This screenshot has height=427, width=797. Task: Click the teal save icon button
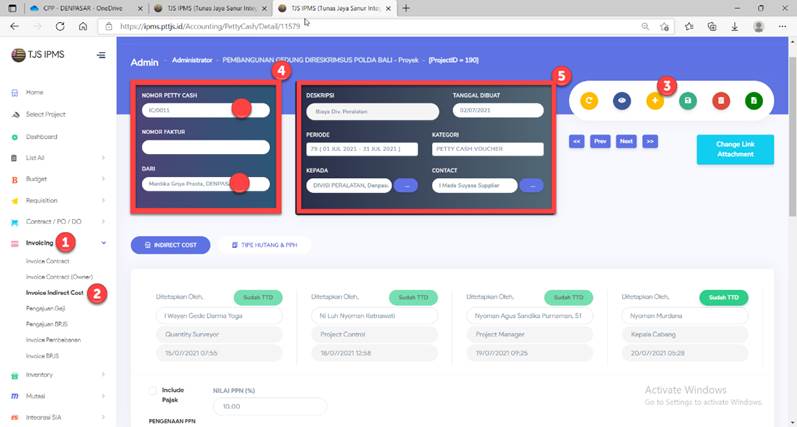[688, 101]
